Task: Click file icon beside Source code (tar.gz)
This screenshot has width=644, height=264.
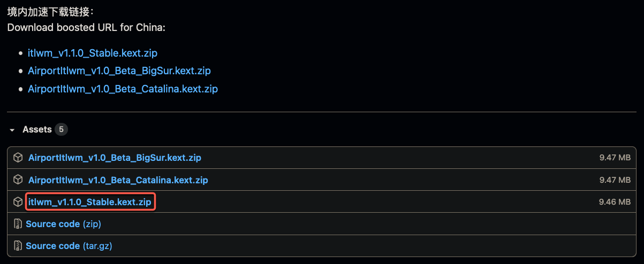Action: (x=18, y=246)
